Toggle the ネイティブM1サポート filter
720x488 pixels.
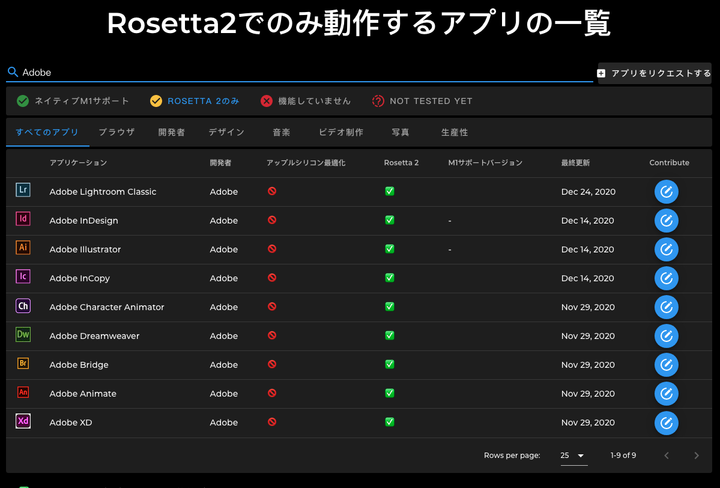(x=73, y=101)
